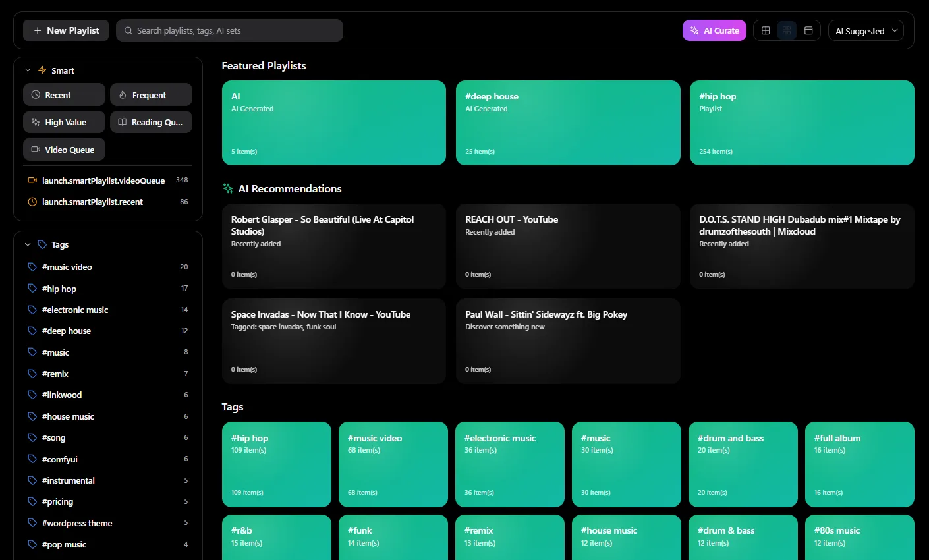Image resolution: width=929 pixels, height=560 pixels.
Task: Open the #funk tag card
Action: click(x=393, y=538)
